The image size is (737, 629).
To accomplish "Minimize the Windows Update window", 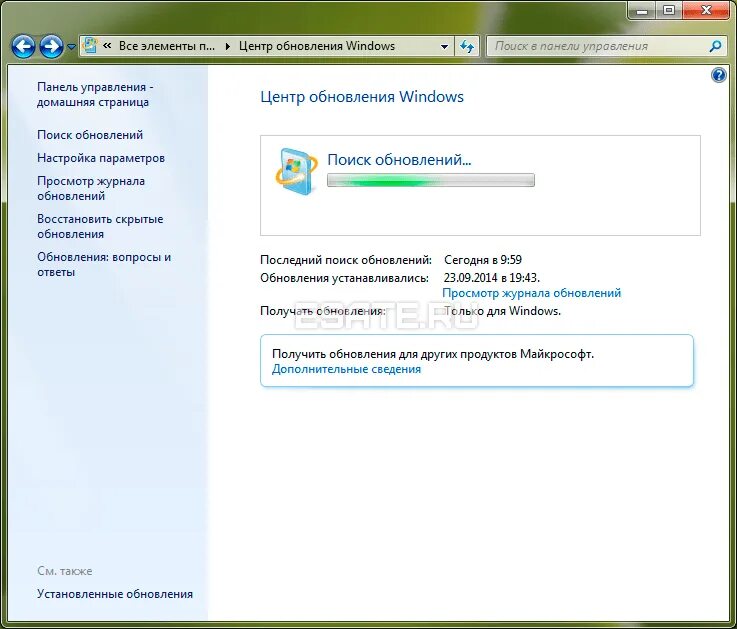I will (642, 11).
